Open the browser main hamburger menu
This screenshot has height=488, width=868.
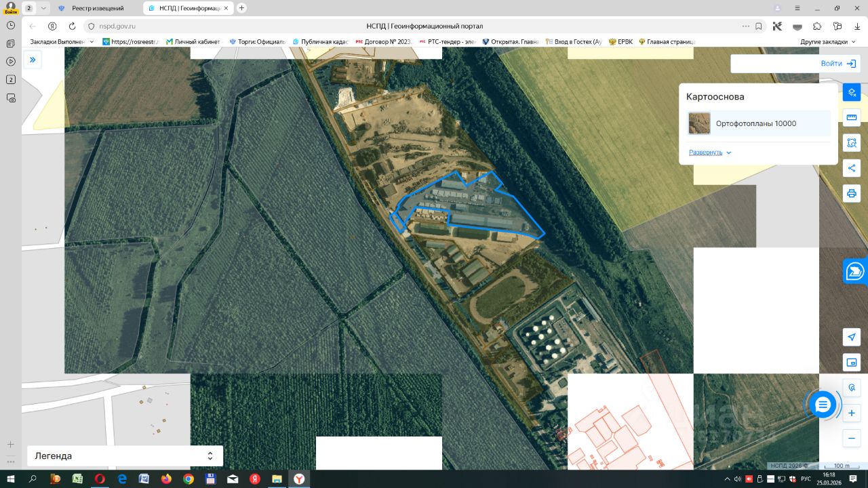click(x=799, y=8)
